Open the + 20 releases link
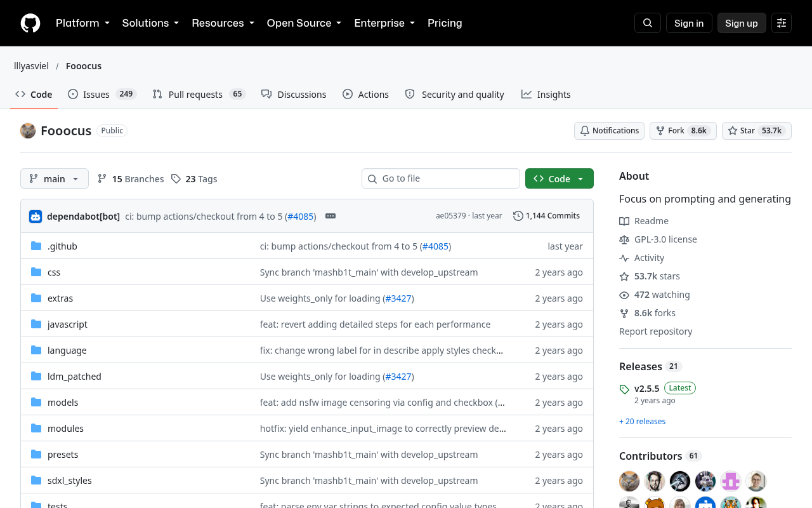This screenshot has height=508, width=812. click(x=643, y=421)
